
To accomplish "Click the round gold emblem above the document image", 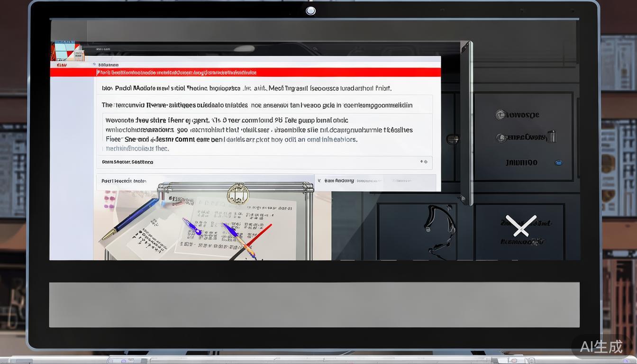I will (x=237, y=193).
